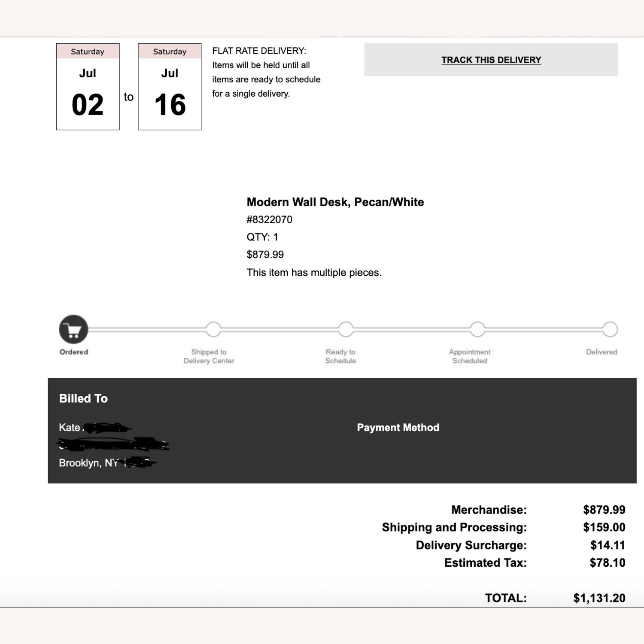Click the "This item has multiple pieces." note
The height and width of the screenshot is (644, 644).
(x=314, y=273)
